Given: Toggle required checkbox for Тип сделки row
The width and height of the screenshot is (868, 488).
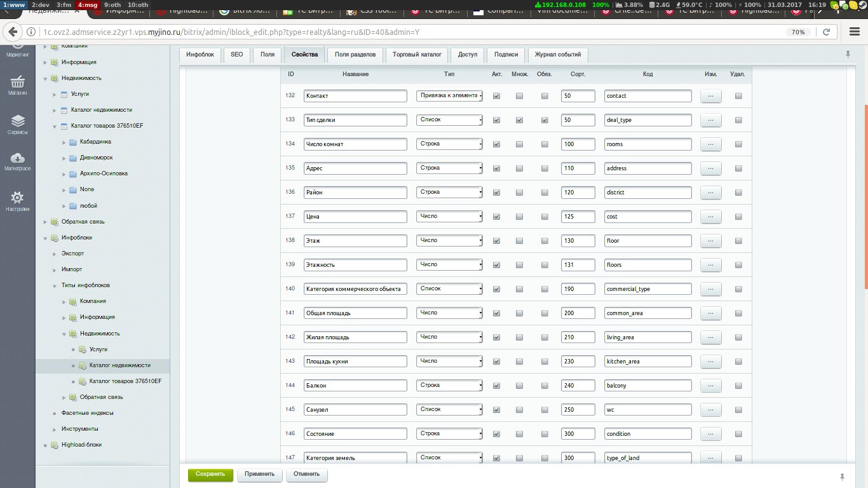Looking at the screenshot, I should click(545, 120).
